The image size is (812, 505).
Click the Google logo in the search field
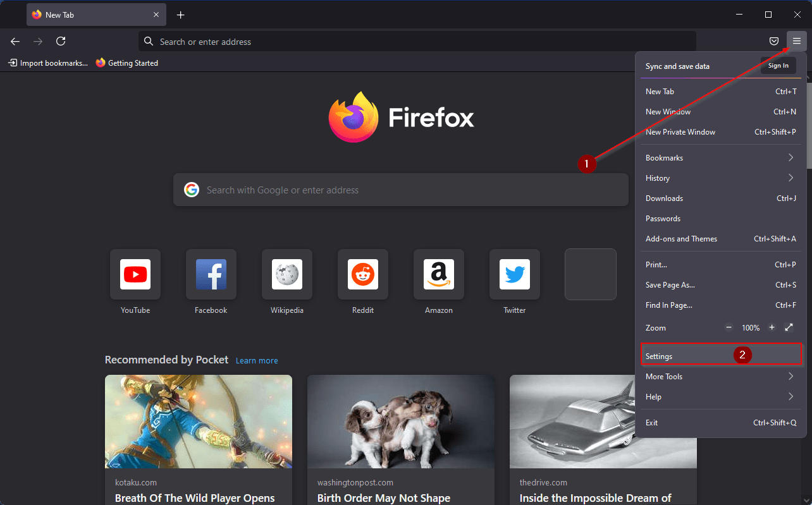pyautogui.click(x=192, y=190)
